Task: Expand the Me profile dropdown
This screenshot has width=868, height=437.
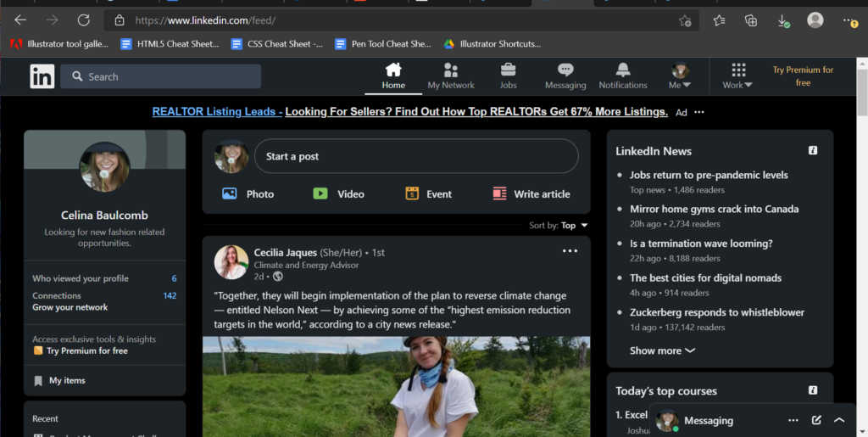Action: 681,76
